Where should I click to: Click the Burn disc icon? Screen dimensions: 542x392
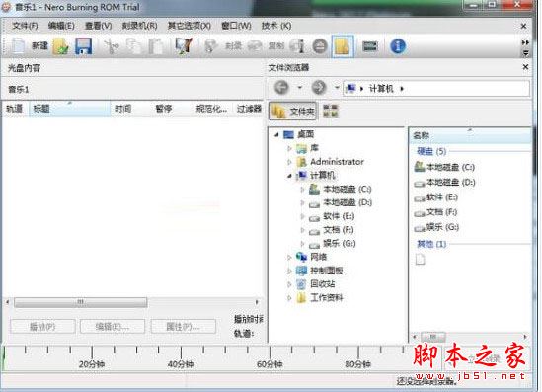210,46
